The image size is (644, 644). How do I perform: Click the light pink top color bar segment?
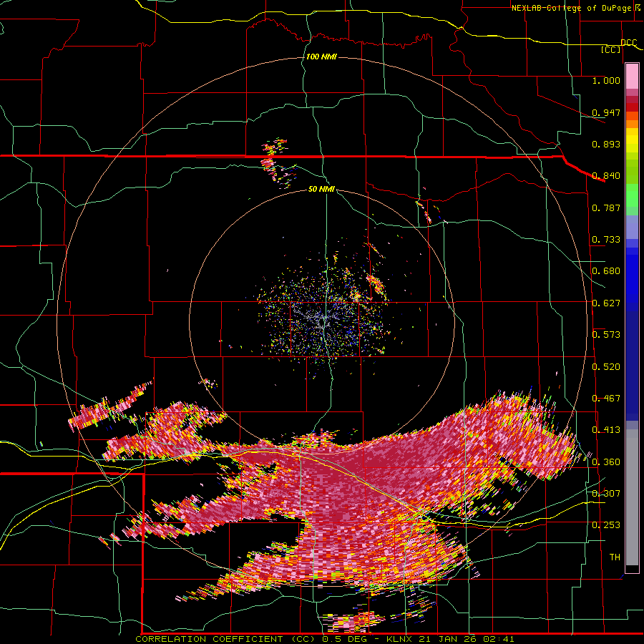click(632, 76)
